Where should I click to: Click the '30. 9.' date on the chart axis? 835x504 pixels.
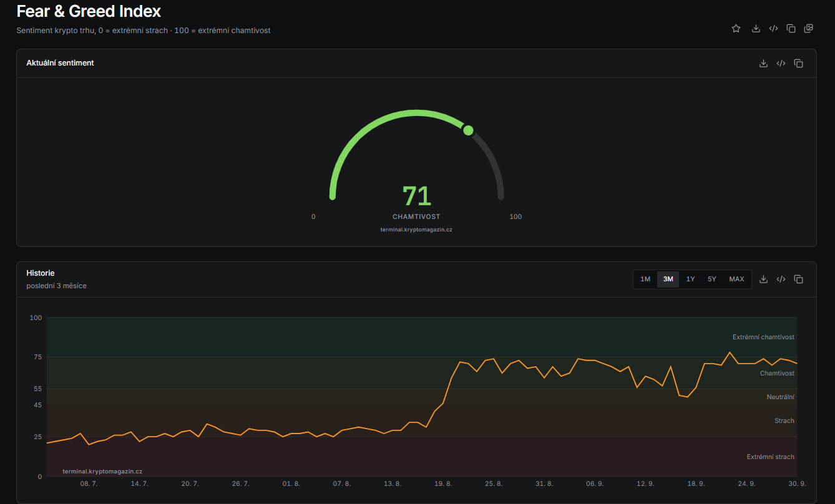click(x=798, y=483)
